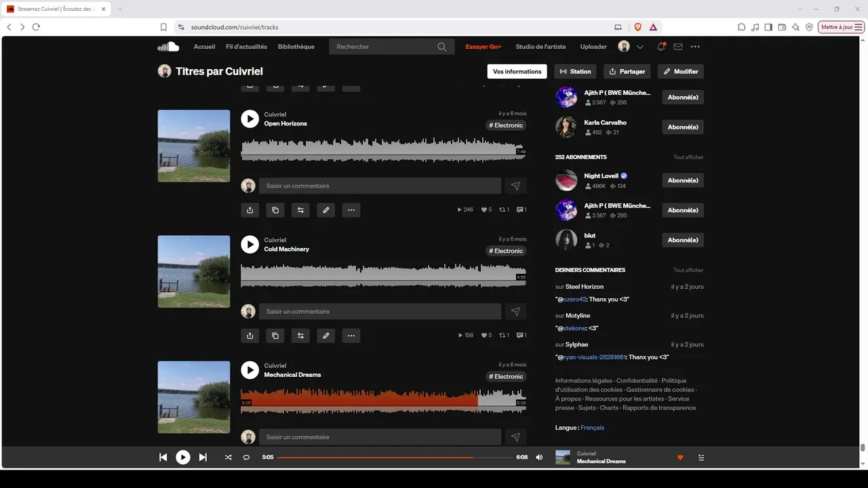The width and height of the screenshot is (868, 488).
Task: Open the browser hamburger menu
Action: 859,27
